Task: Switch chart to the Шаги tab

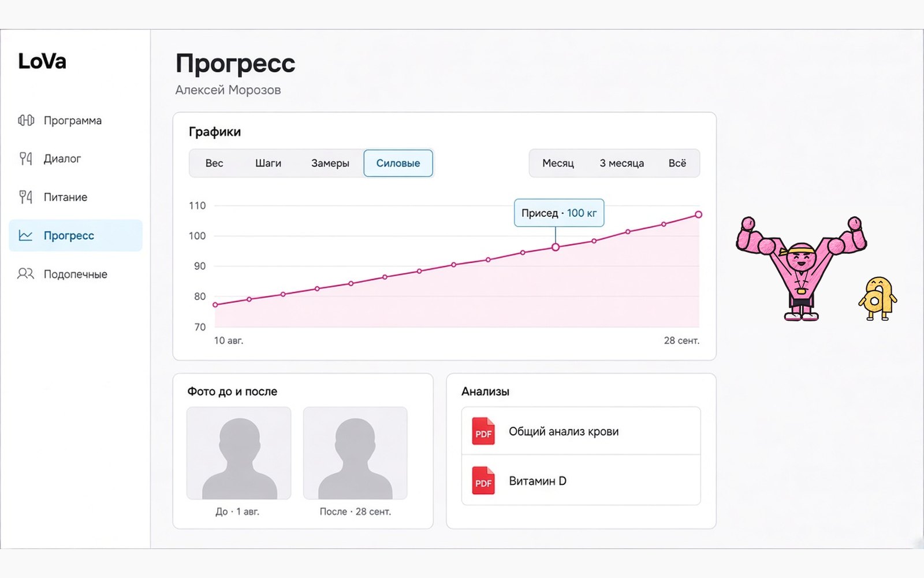Action: pyautogui.click(x=268, y=163)
